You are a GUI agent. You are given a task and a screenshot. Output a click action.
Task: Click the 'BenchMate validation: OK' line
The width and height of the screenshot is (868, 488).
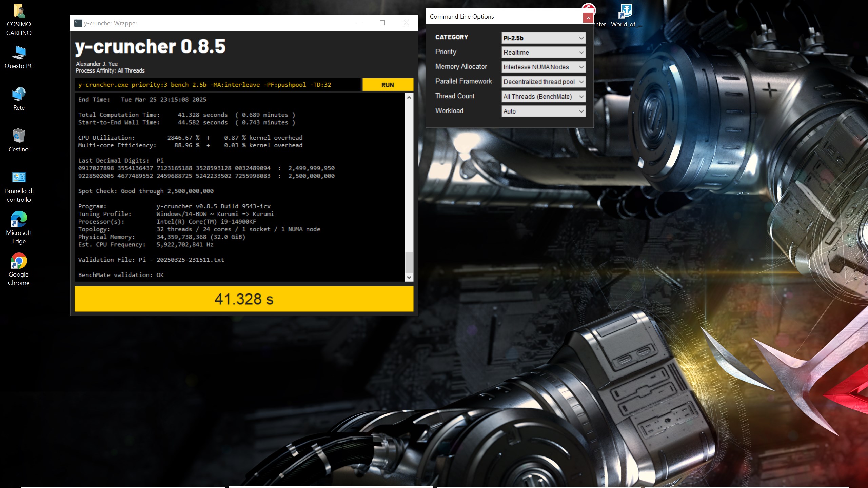point(121,275)
